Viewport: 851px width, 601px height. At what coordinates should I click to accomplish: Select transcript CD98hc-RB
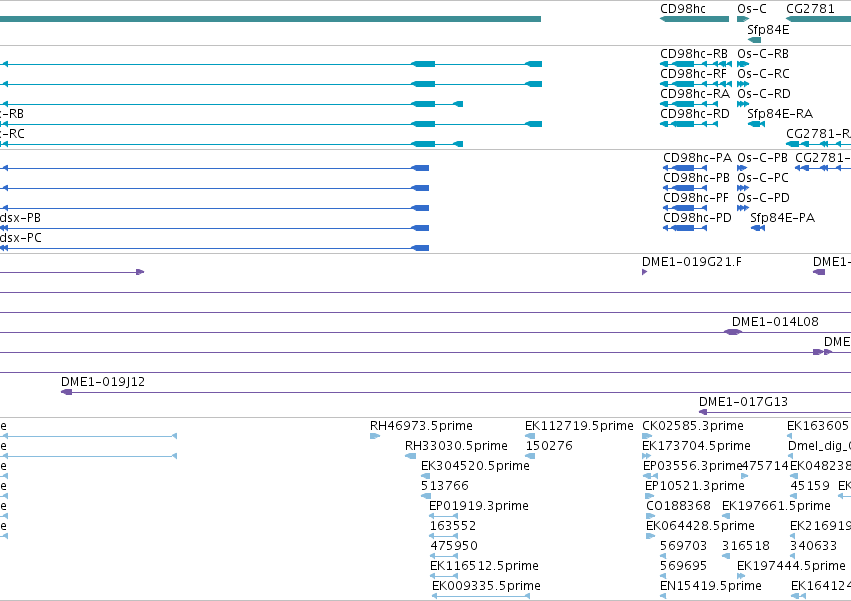coord(696,64)
